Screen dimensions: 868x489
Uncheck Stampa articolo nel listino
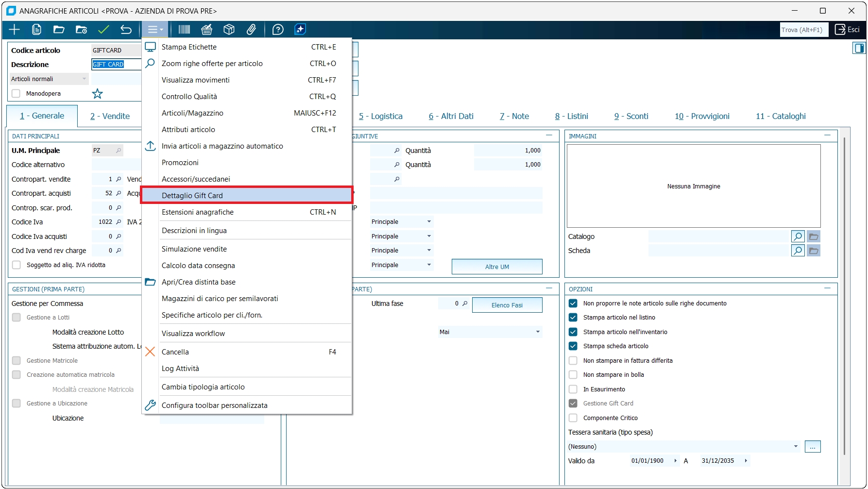click(573, 318)
